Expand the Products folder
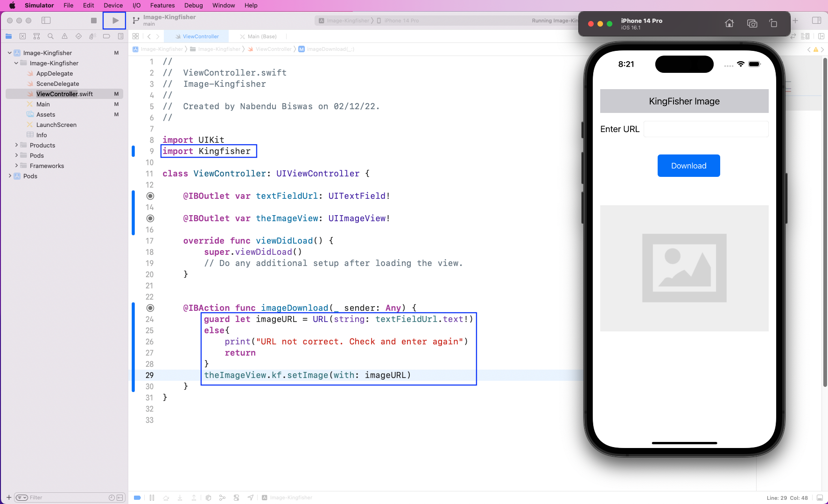This screenshot has height=504, width=828. point(16,145)
